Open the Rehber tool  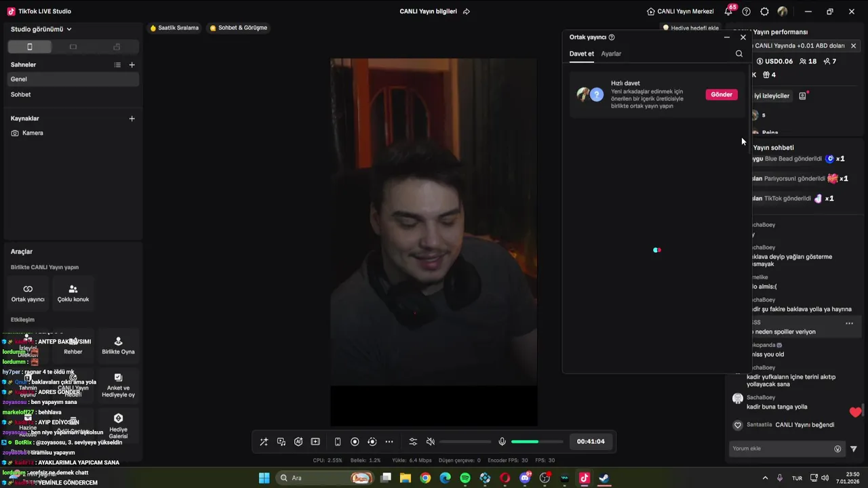73,346
